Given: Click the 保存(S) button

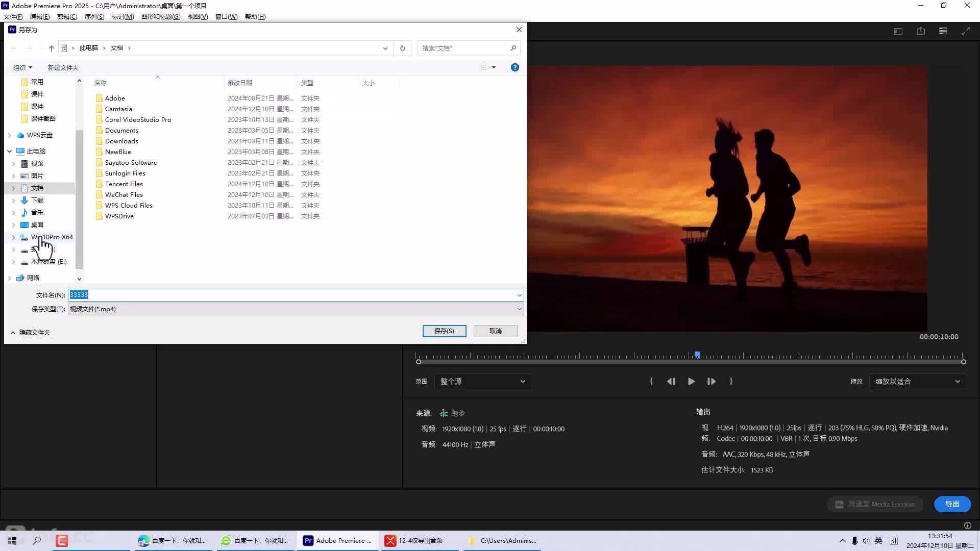Looking at the screenshot, I should tap(444, 331).
